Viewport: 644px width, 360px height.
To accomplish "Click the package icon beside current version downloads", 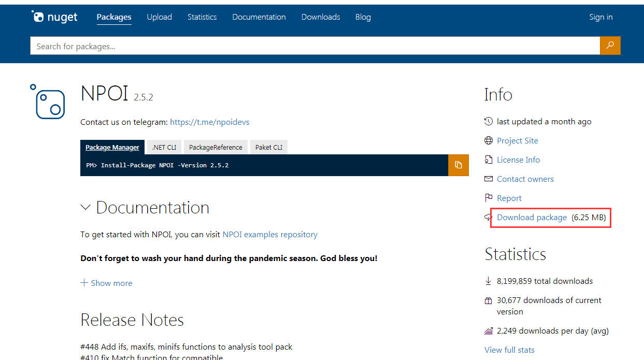I will point(488,300).
